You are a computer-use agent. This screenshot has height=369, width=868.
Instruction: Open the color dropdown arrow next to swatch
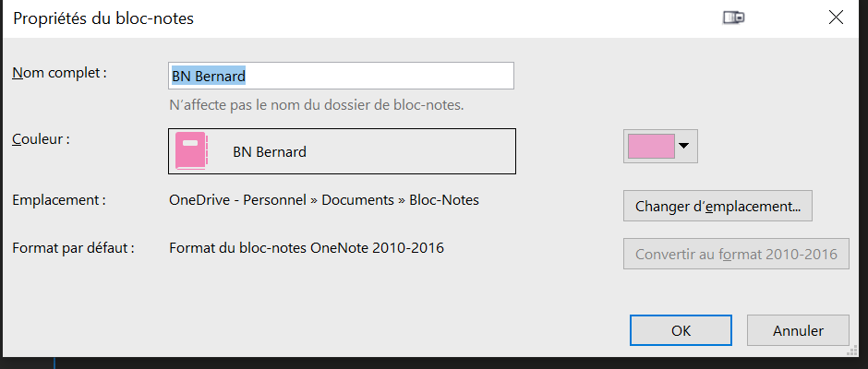684,146
